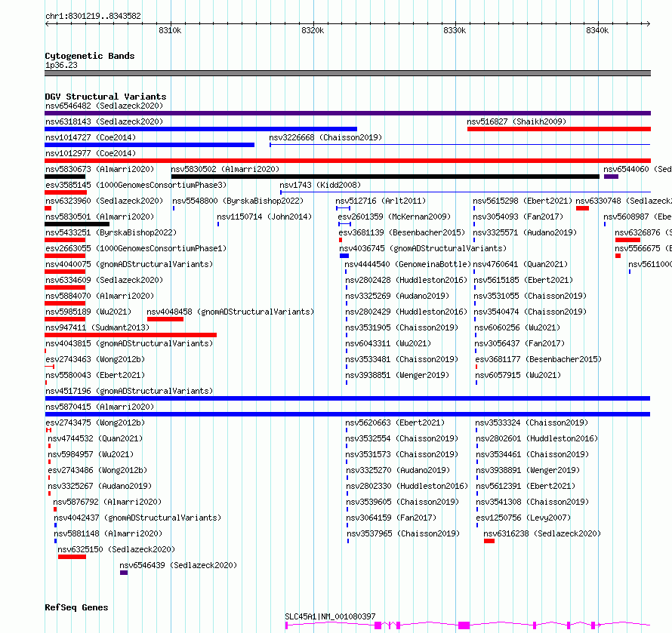Open nsv4744532 (Quan2021) variant

click(95, 438)
